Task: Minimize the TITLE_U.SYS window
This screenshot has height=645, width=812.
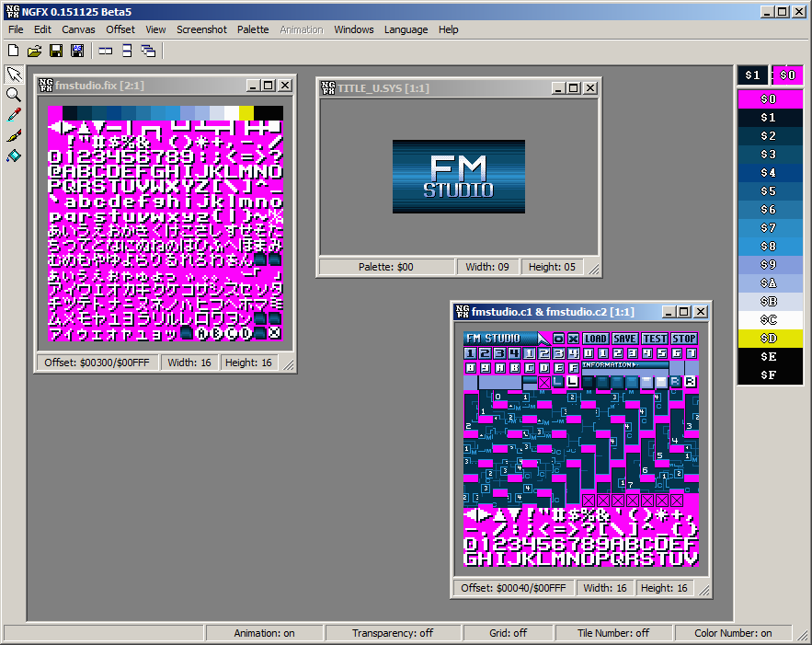Action: tap(557, 88)
